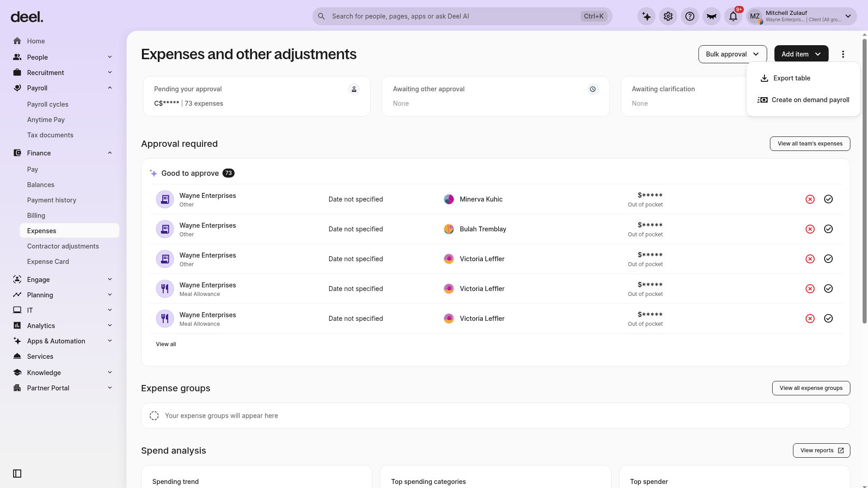Expand the People menu chevron
This screenshot has height=488, width=868.
(110, 57)
